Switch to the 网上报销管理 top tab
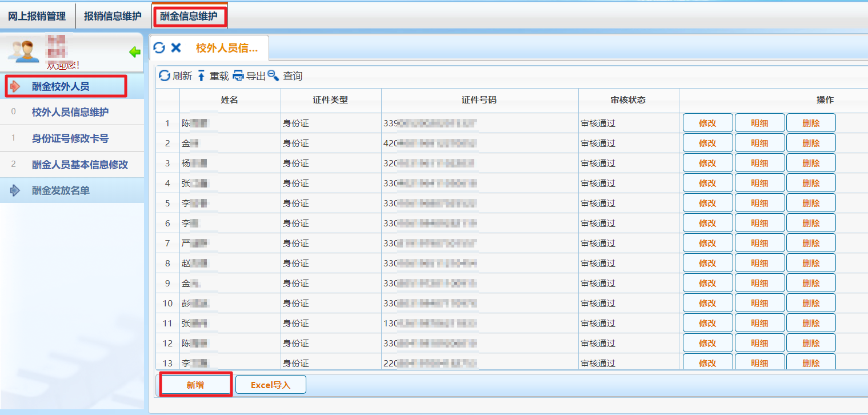The width and height of the screenshot is (868, 415). 37,16
